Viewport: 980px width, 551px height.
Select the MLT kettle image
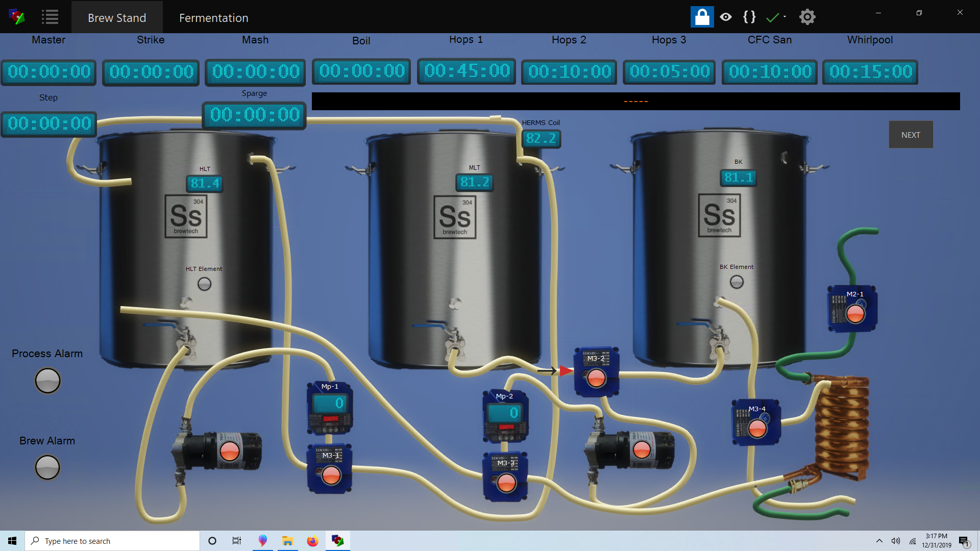[454, 248]
